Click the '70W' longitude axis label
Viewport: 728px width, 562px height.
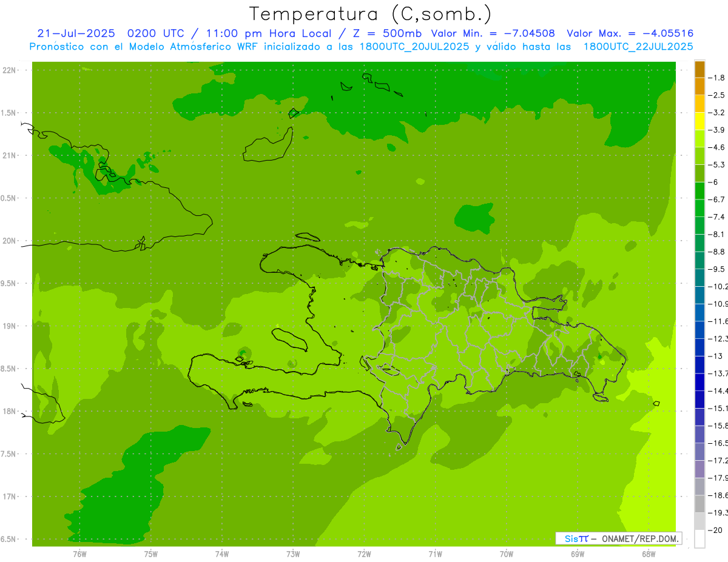[507, 554]
